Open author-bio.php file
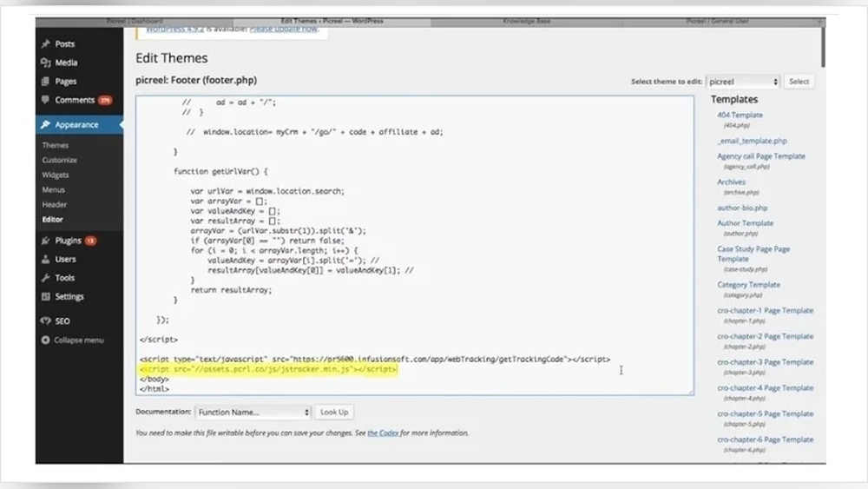868x489 pixels. pyautogui.click(x=742, y=208)
